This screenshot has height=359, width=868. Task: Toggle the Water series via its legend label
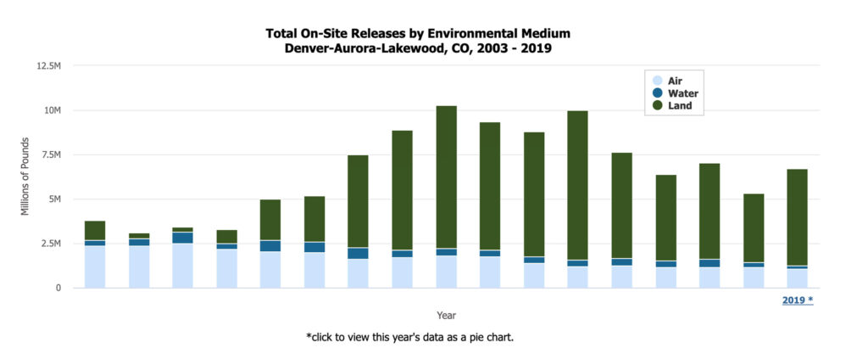pyautogui.click(x=682, y=93)
